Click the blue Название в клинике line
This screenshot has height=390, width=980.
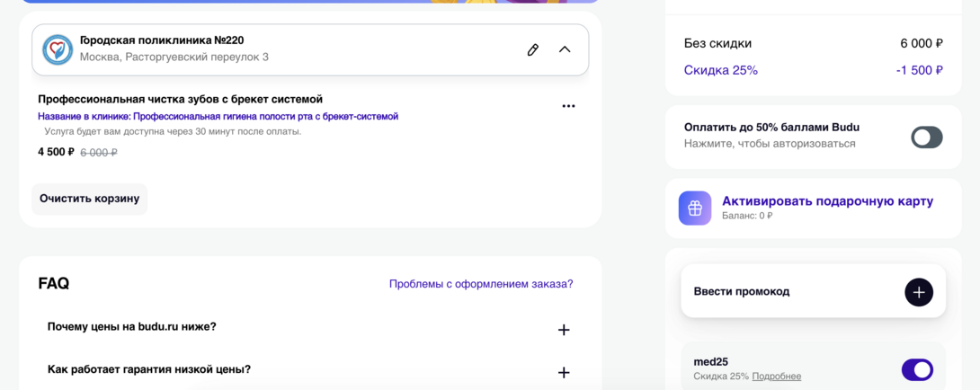pos(218,117)
